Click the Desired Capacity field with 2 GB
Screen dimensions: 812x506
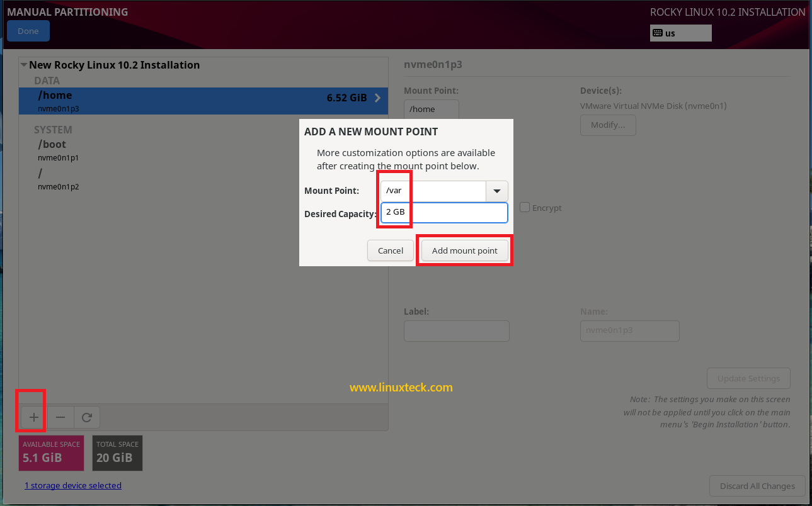tap(444, 213)
